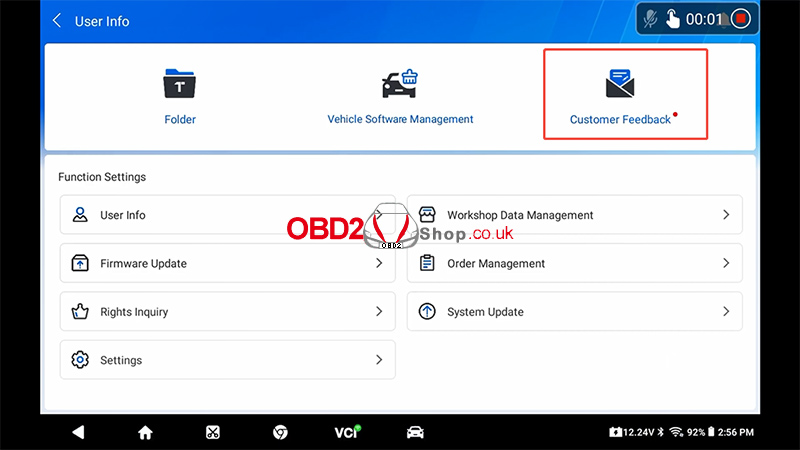Open the Vehicle Software Management car icon
Screen dimensions: 800x450
point(400,84)
